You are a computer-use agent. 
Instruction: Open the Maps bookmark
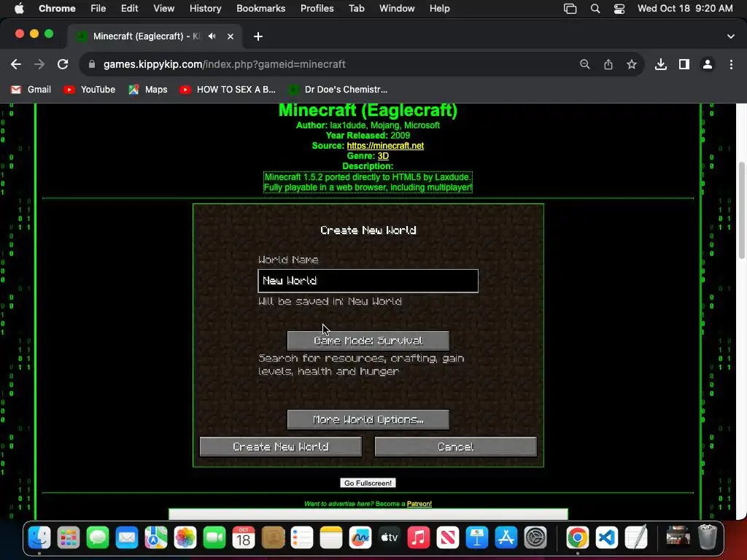tap(148, 90)
